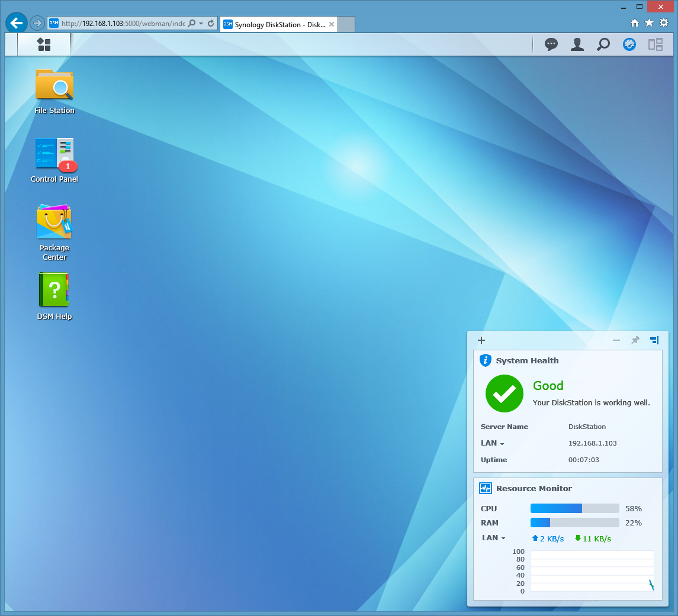Click the 22% RAM value
678x616 pixels.
click(x=634, y=523)
